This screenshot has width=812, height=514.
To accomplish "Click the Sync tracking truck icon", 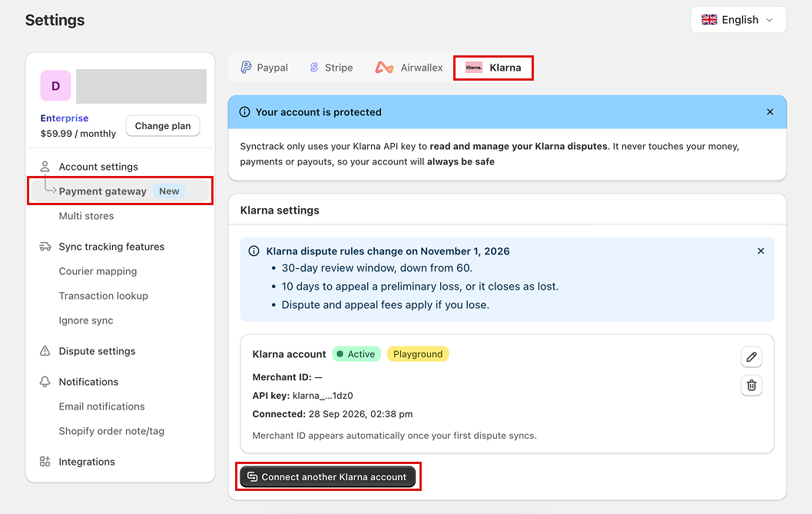I will [x=45, y=247].
